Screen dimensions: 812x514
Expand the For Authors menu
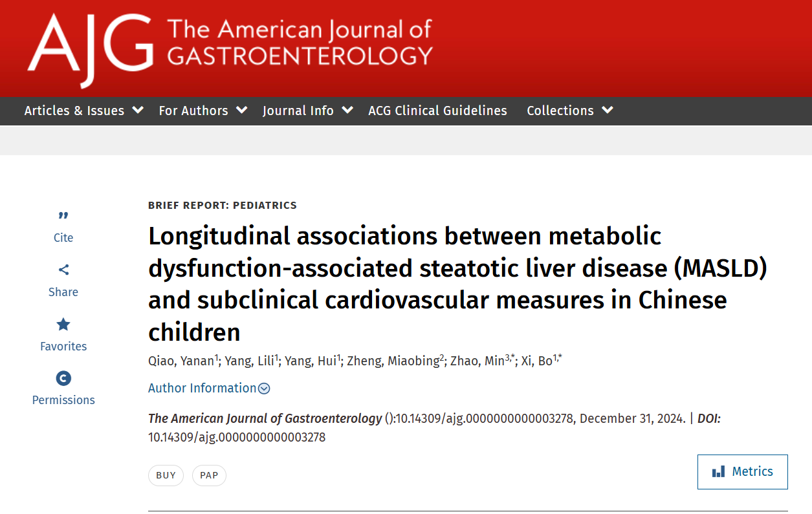pyautogui.click(x=203, y=111)
